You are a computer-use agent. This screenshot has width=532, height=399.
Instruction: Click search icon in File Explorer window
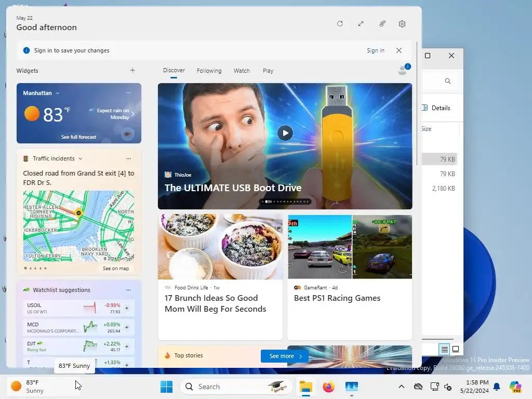coord(447,81)
